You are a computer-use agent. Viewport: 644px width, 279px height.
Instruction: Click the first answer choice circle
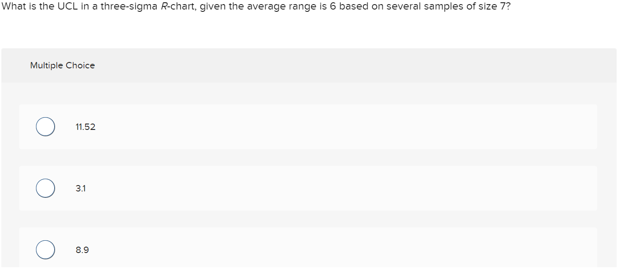(45, 126)
